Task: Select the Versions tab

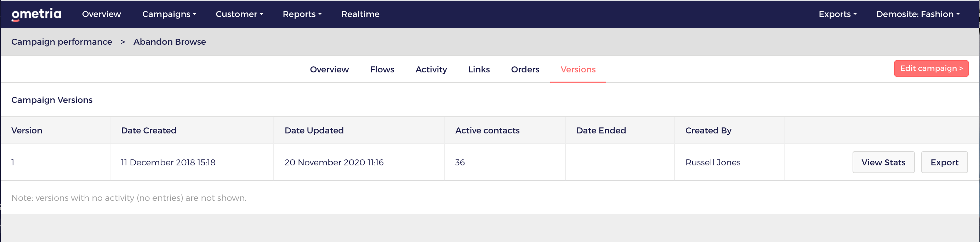Action: pos(577,69)
